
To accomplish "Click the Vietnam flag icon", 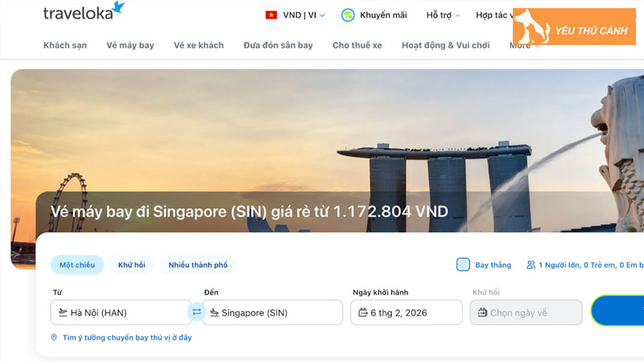I will (x=271, y=15).
